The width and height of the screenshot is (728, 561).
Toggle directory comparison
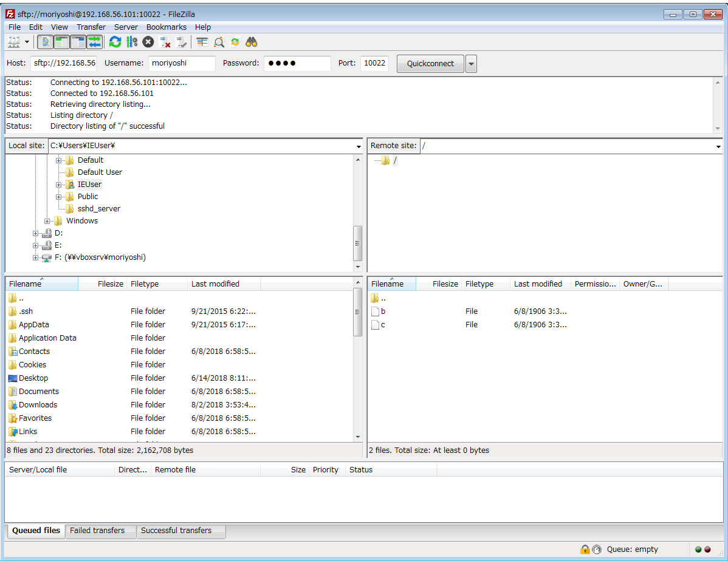click(219, 42)
